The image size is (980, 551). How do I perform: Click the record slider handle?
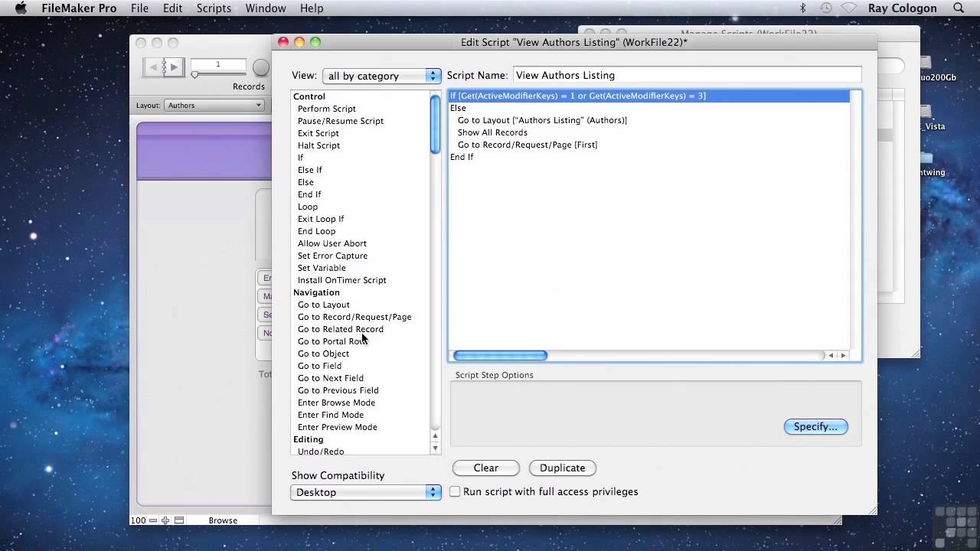[x=194, y=75]
